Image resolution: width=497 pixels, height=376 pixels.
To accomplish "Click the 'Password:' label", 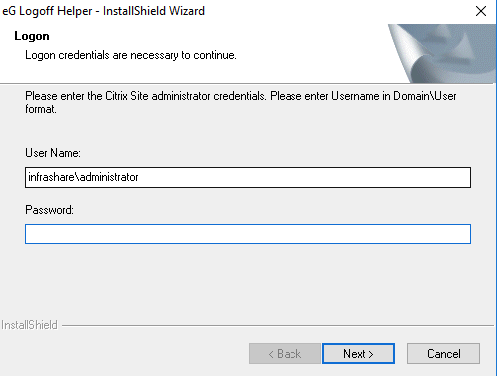I will click(x=50, y=210).
